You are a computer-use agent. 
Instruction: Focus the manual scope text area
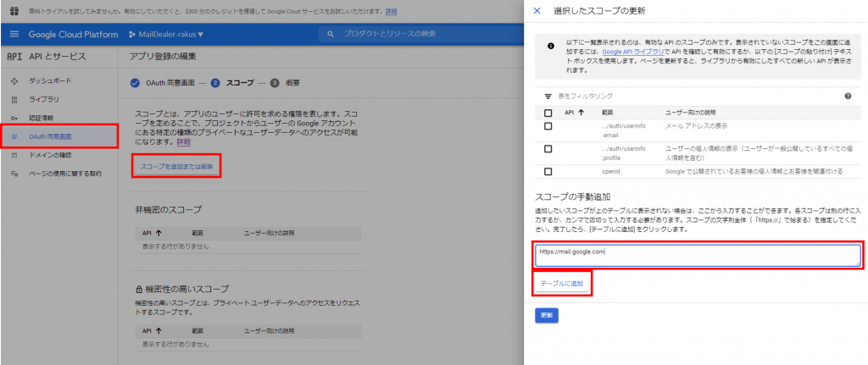698,256
